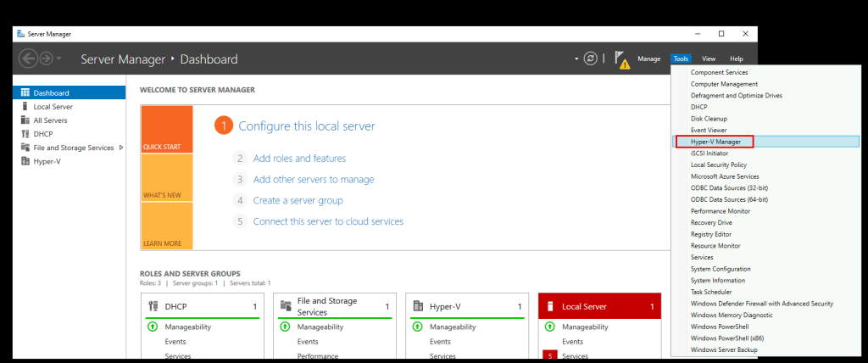
Task: Open dropdown arrow beside refresh icon
Action: pyautogui.click(x=576, y=59)
